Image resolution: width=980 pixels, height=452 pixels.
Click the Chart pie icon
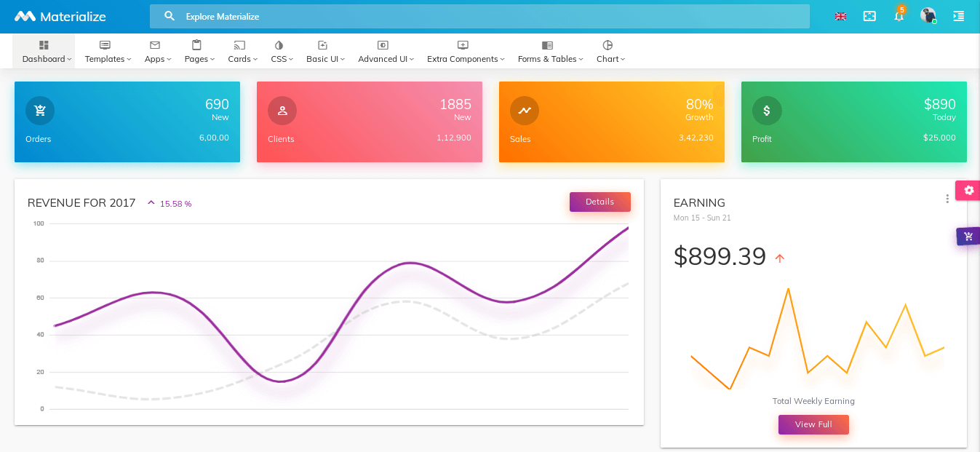point(607,45)
